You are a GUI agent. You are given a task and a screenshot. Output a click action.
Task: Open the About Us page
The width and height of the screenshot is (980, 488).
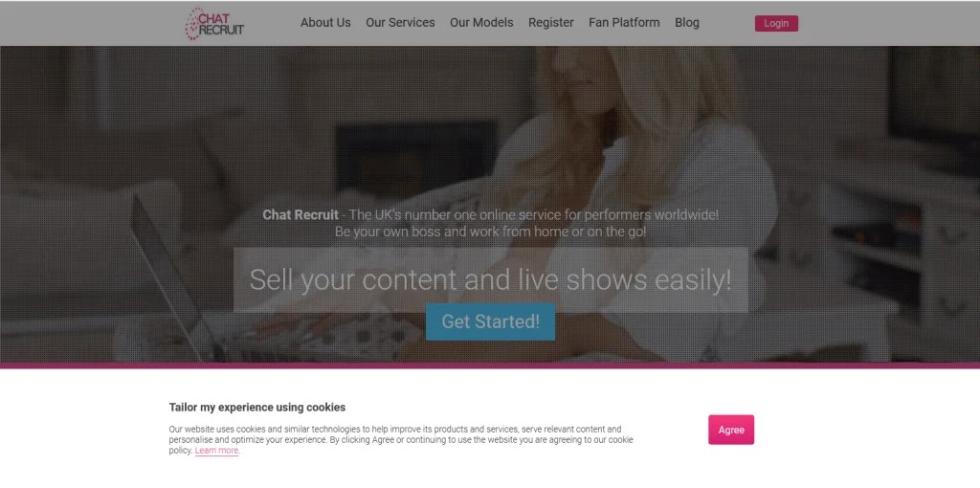(x=325, y=23)
